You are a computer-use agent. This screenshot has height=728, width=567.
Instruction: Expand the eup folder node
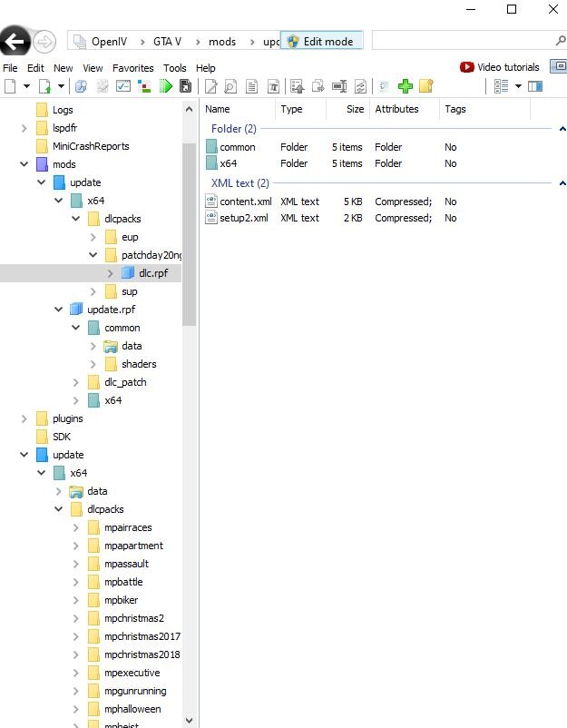pyautogui.click(x=93, y=237)
